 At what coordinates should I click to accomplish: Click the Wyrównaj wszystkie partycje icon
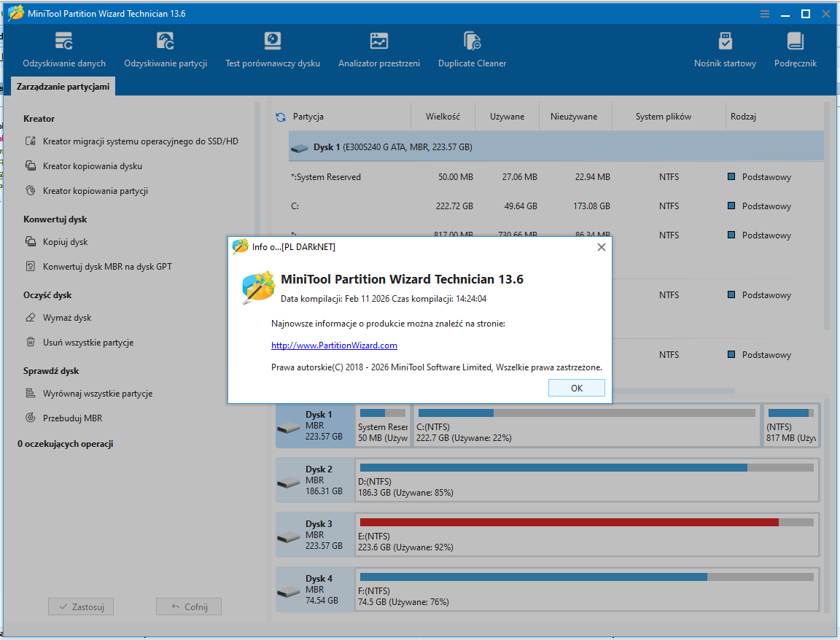tap(31, 393)
